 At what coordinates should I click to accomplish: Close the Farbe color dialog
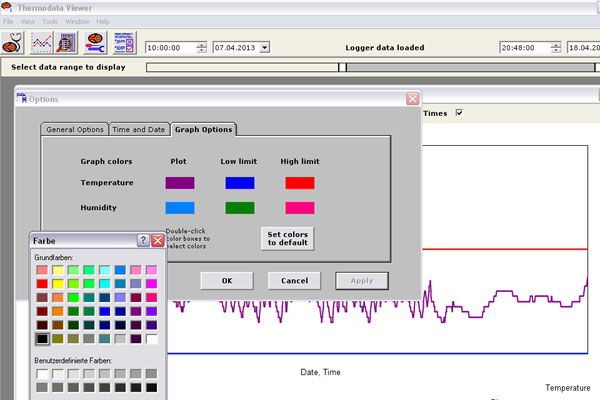coord(158,241)
